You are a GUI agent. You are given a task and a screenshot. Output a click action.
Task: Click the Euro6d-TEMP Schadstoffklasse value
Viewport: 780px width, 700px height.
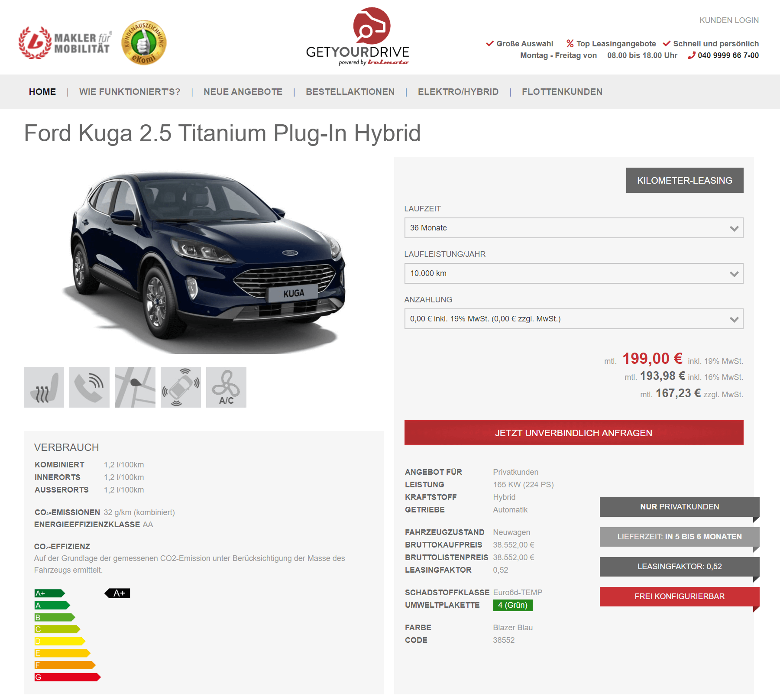[518, 593]
